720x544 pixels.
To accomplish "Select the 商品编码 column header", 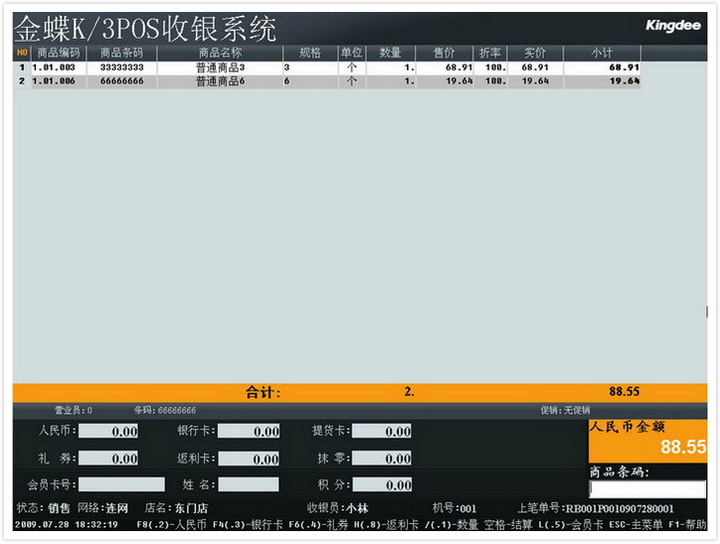I will tap(58, 53).
